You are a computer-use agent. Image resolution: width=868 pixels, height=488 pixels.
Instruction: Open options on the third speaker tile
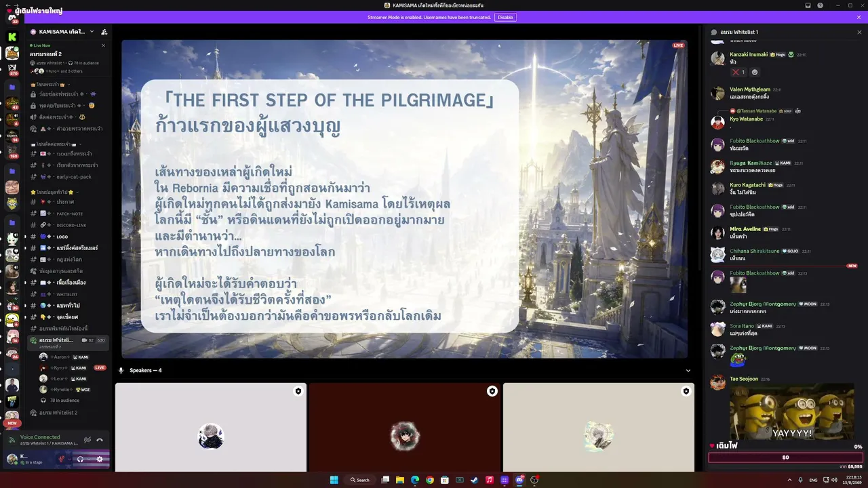click(x=686, y=391)
